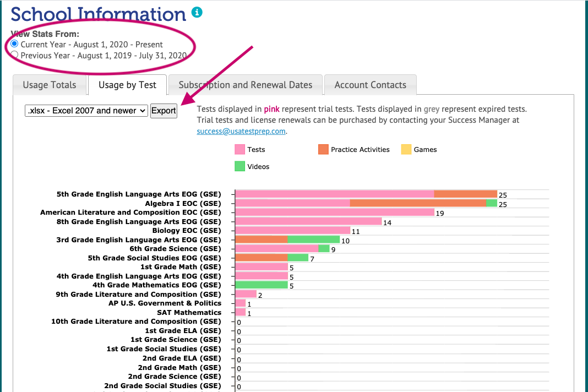Click the pink Tests bar for Biology EOC
Image resolution: width=588 pixels, height=392 pixels.
[293, 230]
